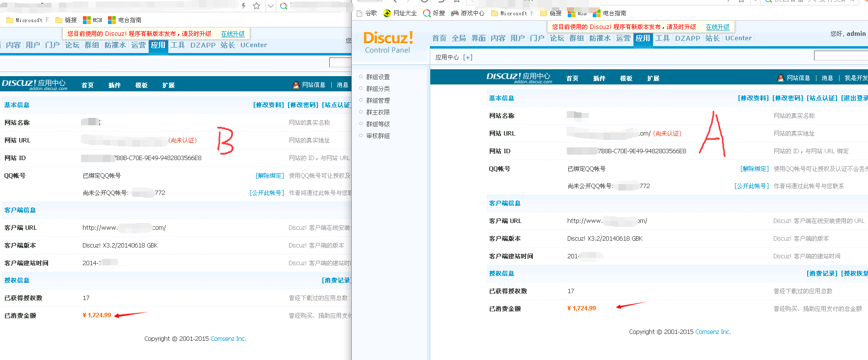
Task: Switch to the 界面 tab
Action: pyautogui.click(x=478, y=38)
